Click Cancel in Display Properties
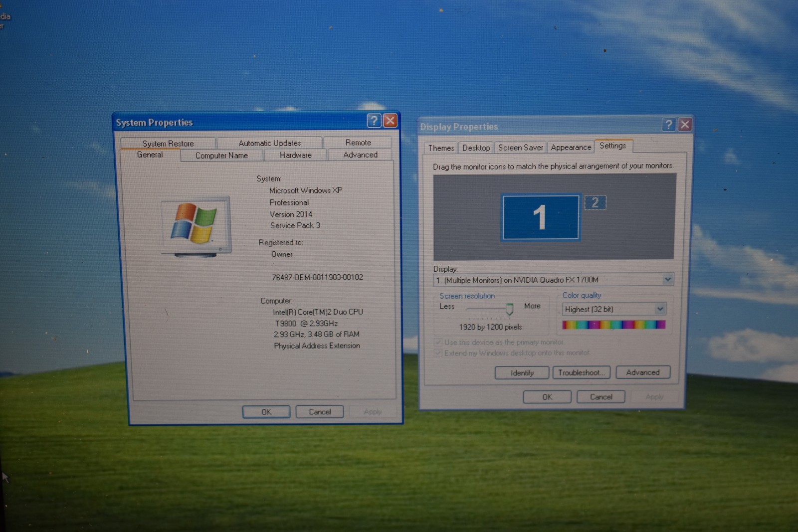This screenshot has height=532, width=798. tap(601, 397)
